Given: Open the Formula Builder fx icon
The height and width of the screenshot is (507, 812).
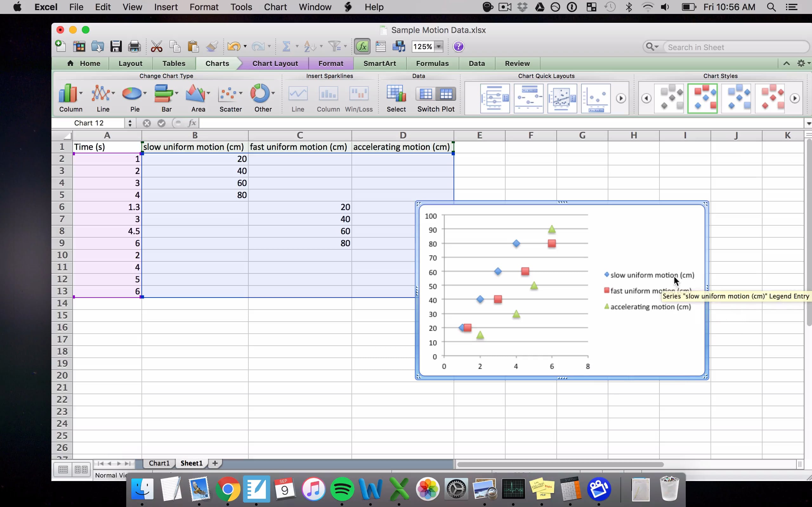Looking at the screenshot, I should [362, 46].
